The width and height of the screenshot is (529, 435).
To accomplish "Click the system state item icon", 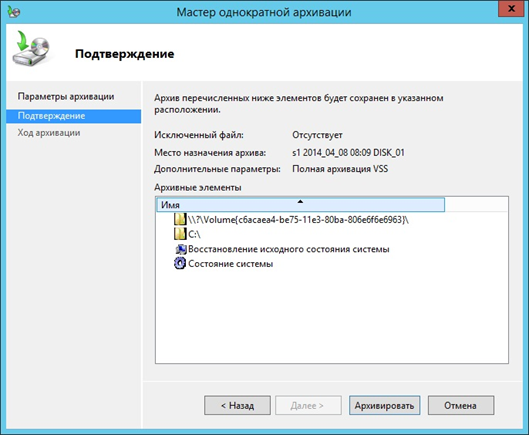I will (180, 263).
